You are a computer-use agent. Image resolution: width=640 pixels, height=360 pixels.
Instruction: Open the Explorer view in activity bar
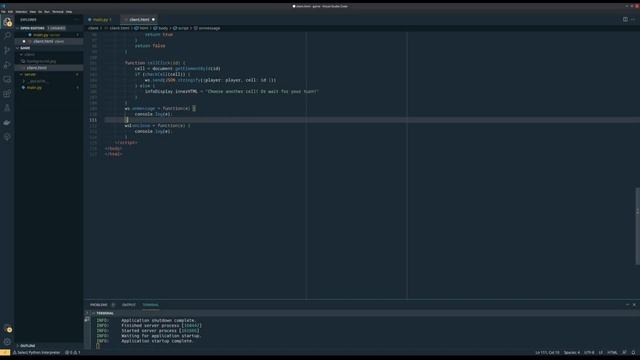[7, 22]
